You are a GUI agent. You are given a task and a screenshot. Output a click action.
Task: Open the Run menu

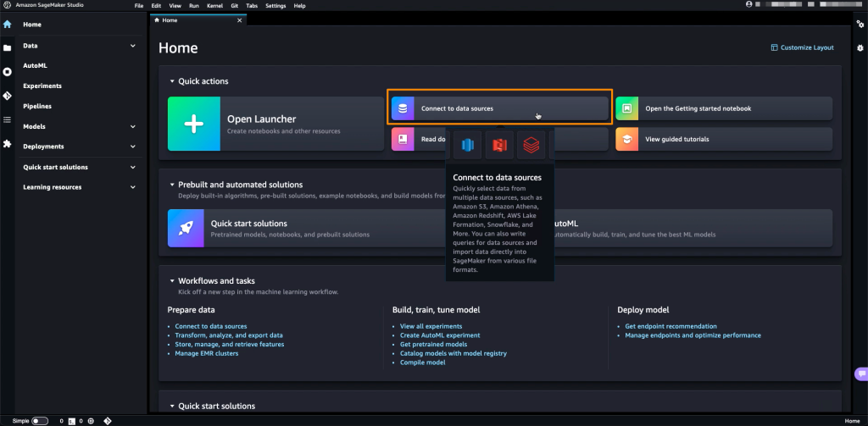click(194, 5)
